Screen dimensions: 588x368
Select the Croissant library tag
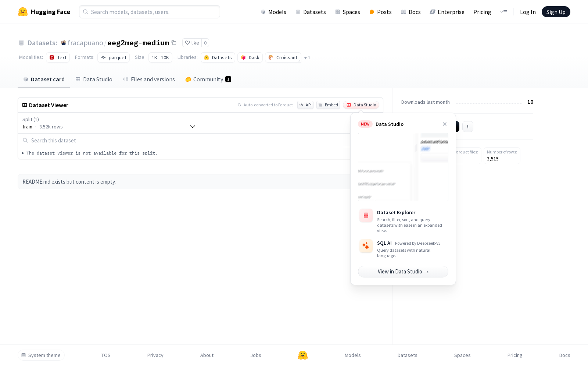point(283,57)
